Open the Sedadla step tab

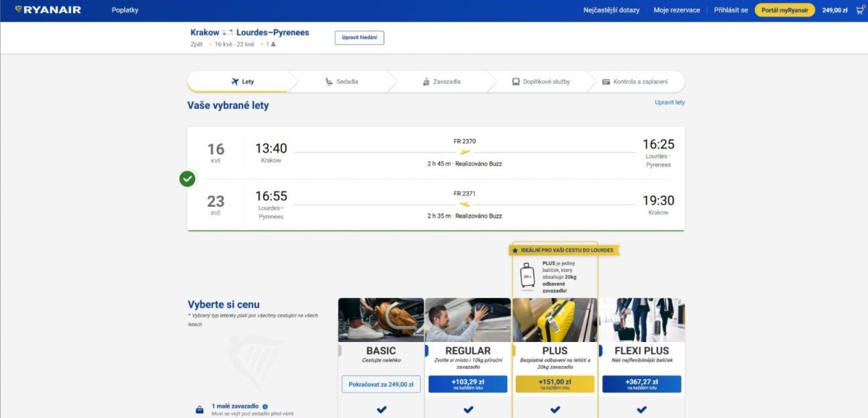pyautogui.click(x=341, y=82)
